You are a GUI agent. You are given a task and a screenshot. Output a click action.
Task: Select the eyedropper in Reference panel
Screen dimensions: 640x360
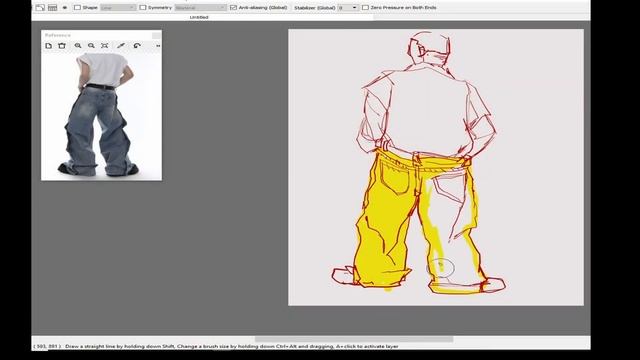tap(121, 46)
